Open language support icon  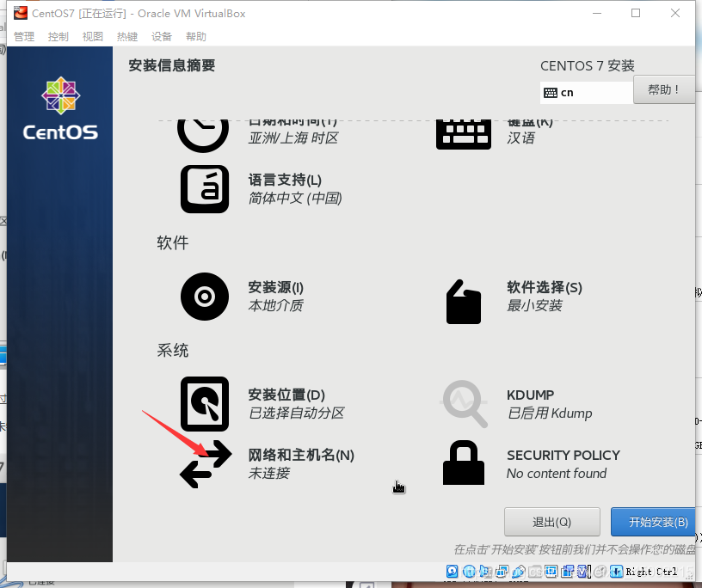(x=205, y=189)
